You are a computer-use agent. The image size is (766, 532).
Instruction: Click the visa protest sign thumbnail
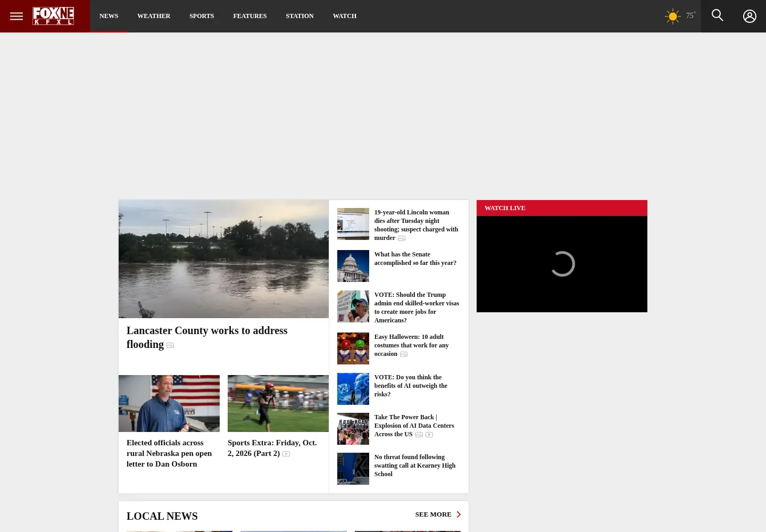353,306
